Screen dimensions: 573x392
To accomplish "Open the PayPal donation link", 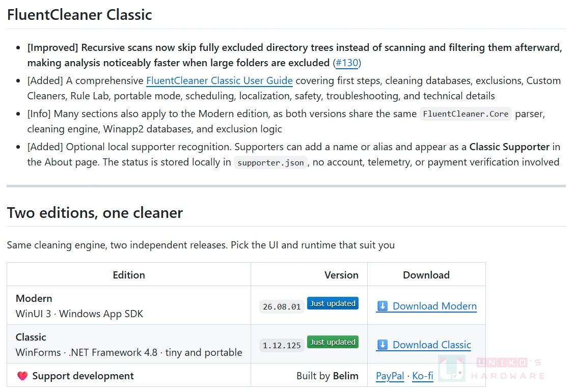I will (x=390, y=376).
